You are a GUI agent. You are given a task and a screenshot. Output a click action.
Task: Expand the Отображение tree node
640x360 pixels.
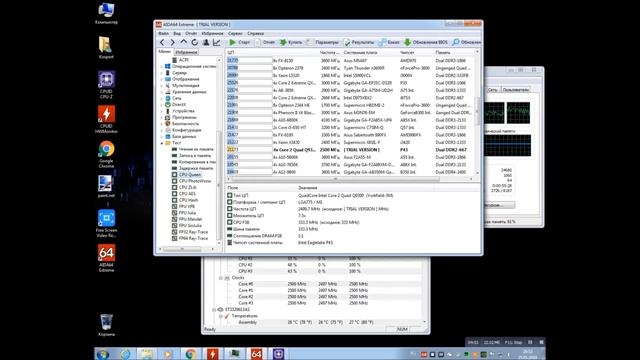pos(162,79)
